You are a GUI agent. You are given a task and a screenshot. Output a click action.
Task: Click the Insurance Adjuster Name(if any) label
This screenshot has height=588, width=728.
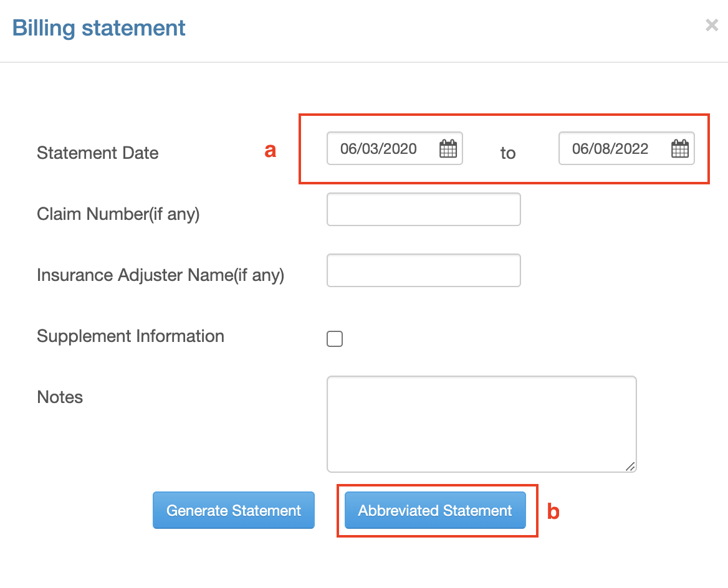(160, 275)
